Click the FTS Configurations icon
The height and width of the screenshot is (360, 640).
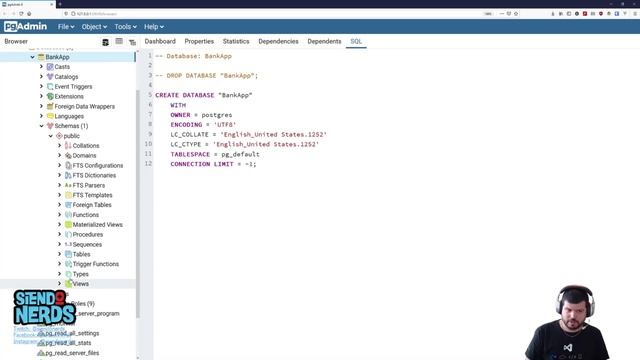(x=68, y=165)
